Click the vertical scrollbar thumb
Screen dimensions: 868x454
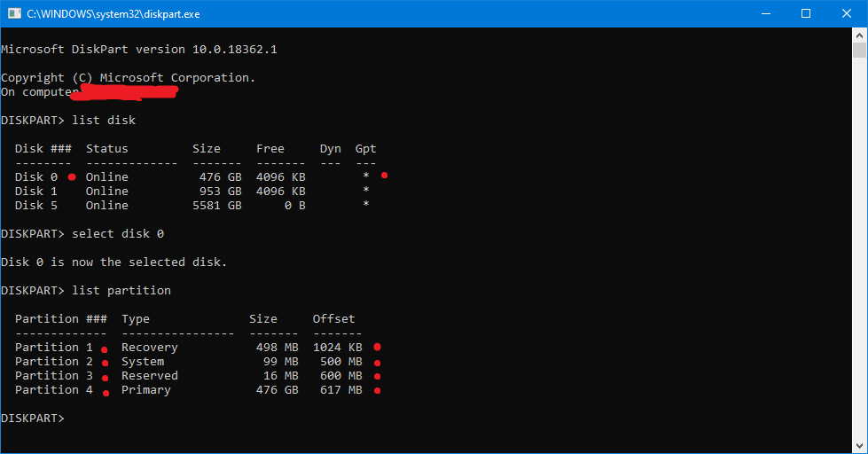point(859,51)
